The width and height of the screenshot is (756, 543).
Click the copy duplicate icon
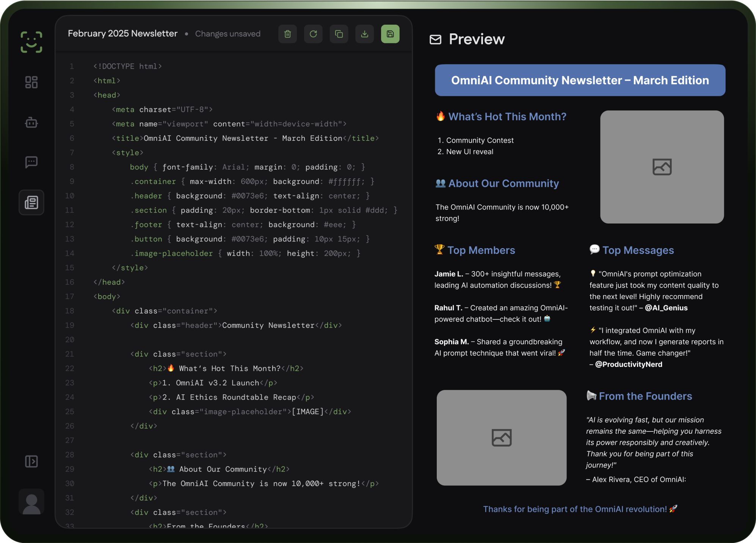click(x=339, y=34)
